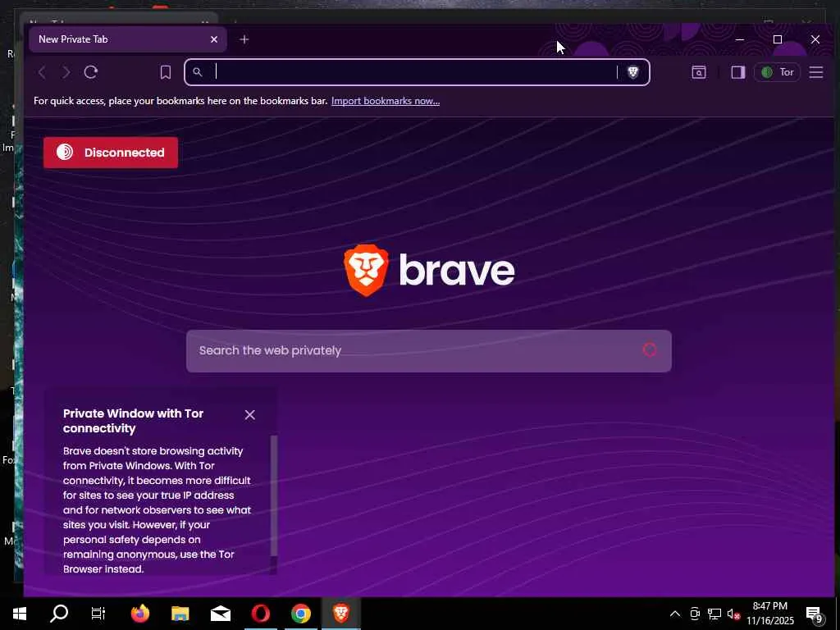
Task: Click Import bookmarks now link
Action: click(x=386, y=101)
